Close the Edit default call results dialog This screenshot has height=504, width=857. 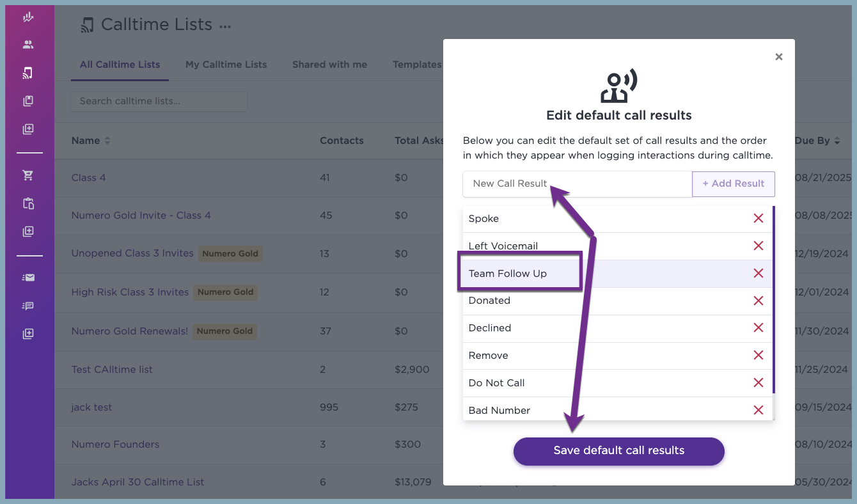point(779,57)
